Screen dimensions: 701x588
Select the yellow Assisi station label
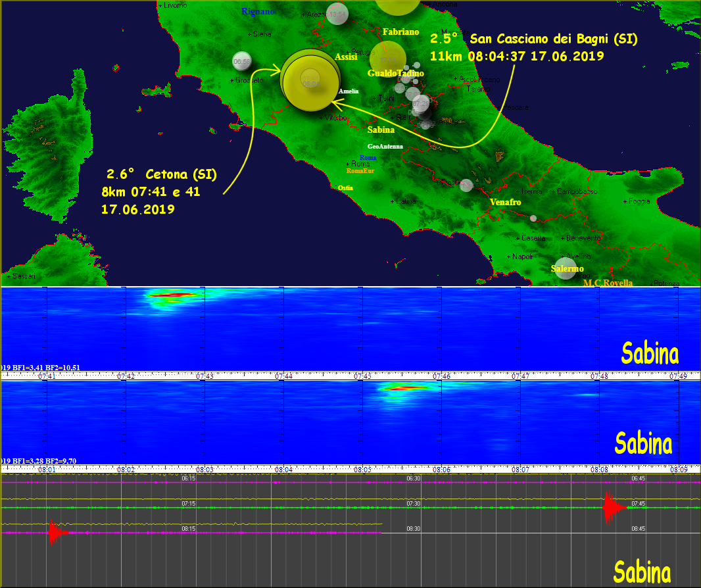[x=346, y=57]
